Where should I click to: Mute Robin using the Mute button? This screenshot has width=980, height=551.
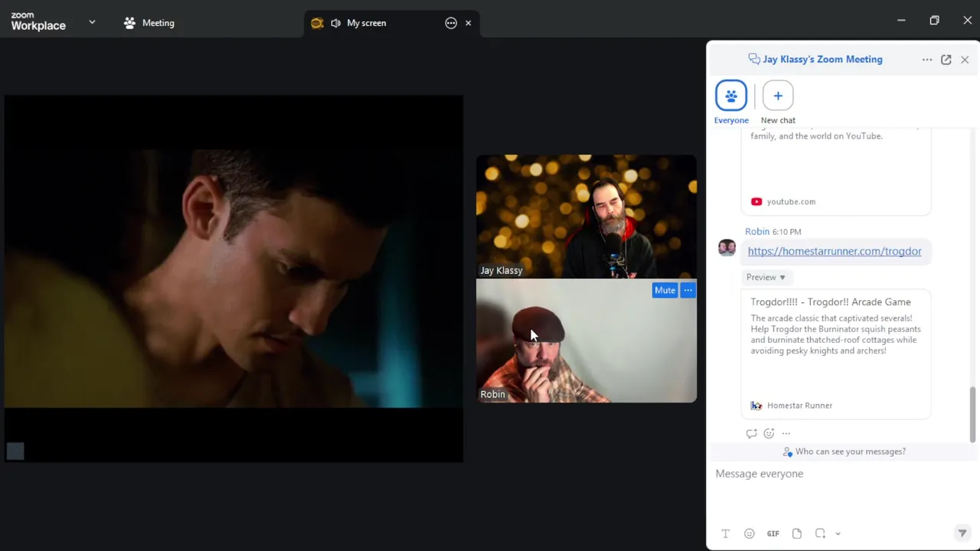click(665, 290)
